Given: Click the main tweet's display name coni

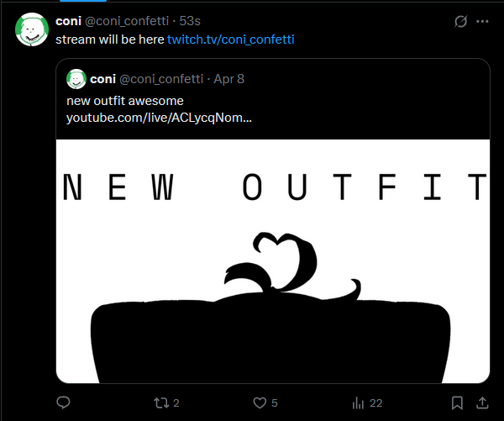Looking at the screenshot, I should coord(68,21).
